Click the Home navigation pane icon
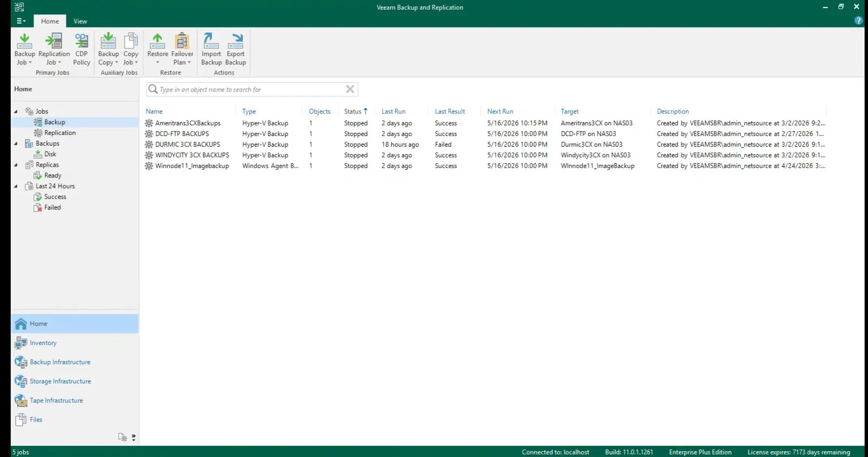 click(x=20, y=324)
